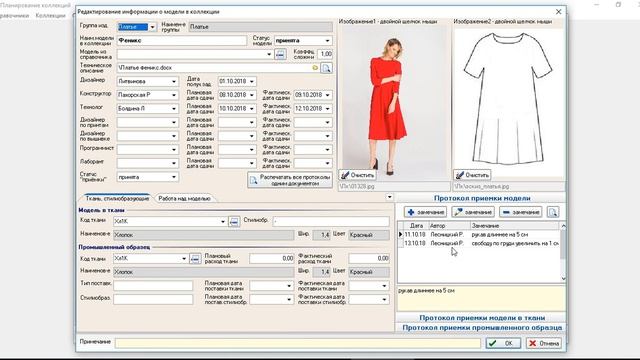Click the Автор column header
Screen dimensions: 640x360
coord(449,226)
